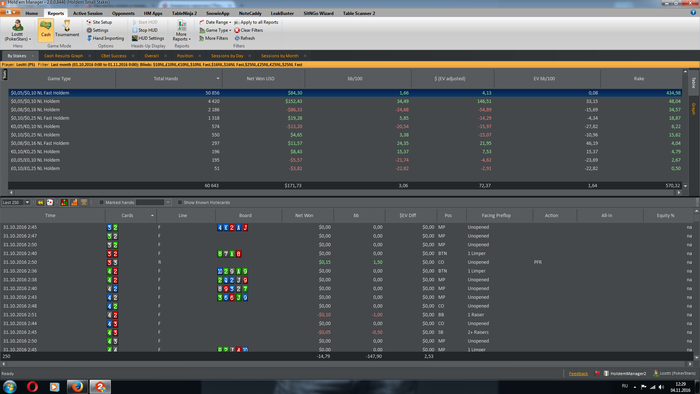The image size is (700, 394).
Task: Refresh the report
Action: point(245,38)
